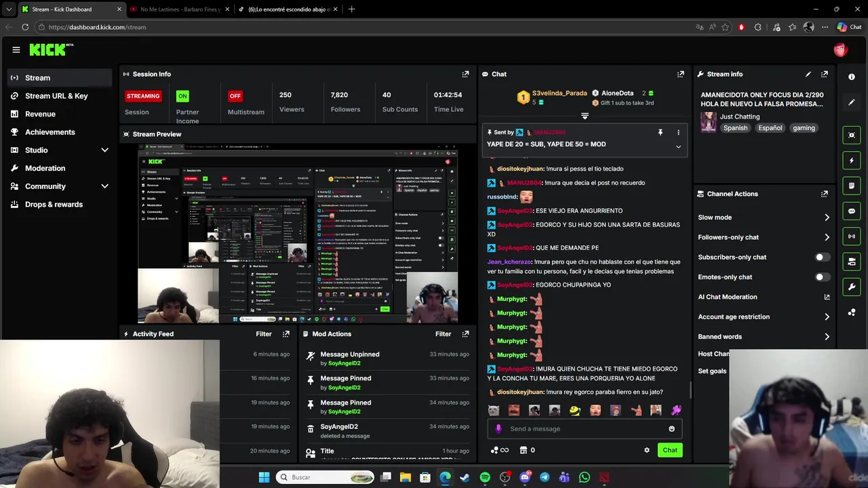
Task: Open Moderation in the sidebar
Action: tap(60, 168)
